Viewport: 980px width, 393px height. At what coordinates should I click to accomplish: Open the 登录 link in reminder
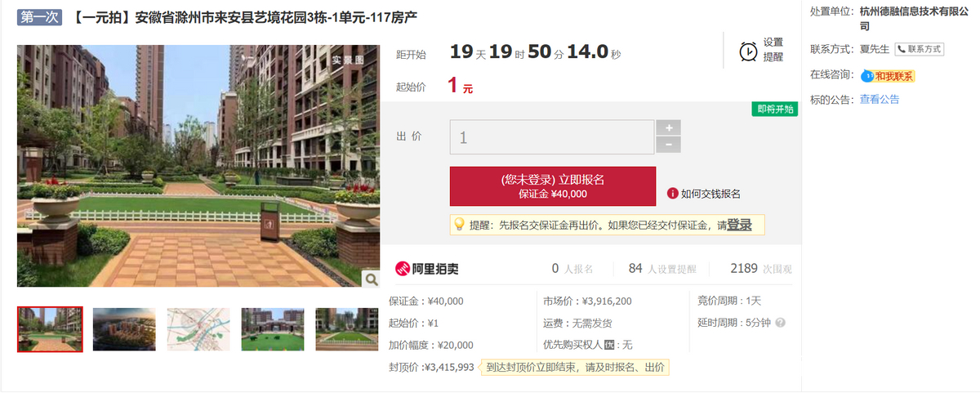click(739, 225)
